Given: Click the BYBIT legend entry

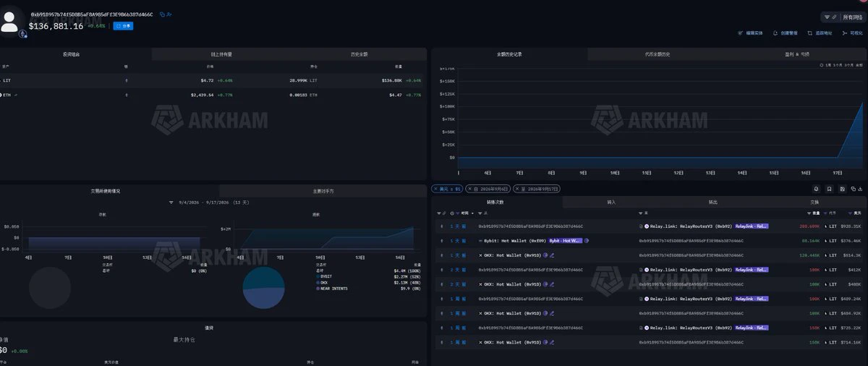Looking at the screenshot, I should coord(324,276).
